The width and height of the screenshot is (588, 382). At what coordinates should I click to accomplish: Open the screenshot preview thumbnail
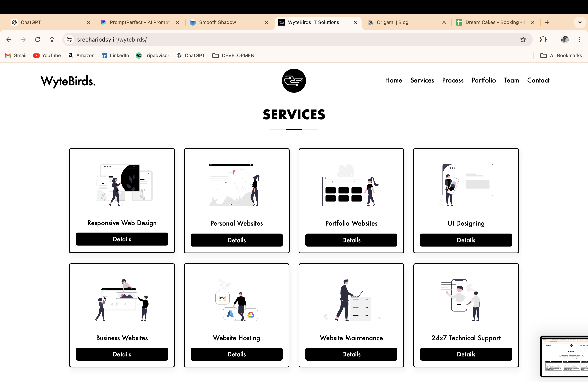tap(565, 357)
